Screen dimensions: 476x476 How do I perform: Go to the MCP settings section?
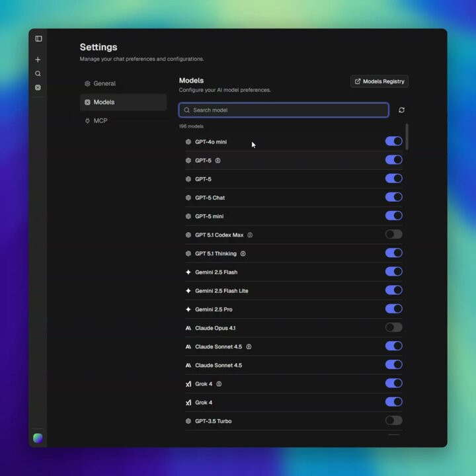(x=123, y=121)
